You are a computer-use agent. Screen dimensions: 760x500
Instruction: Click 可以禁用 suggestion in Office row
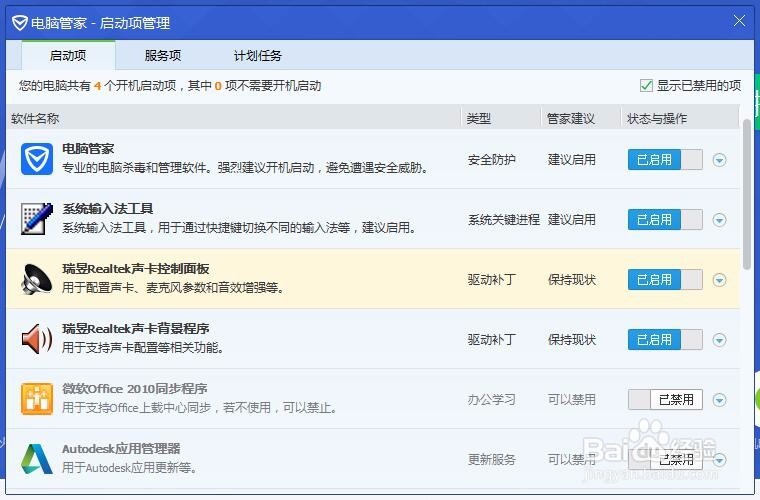coord(572,400)
